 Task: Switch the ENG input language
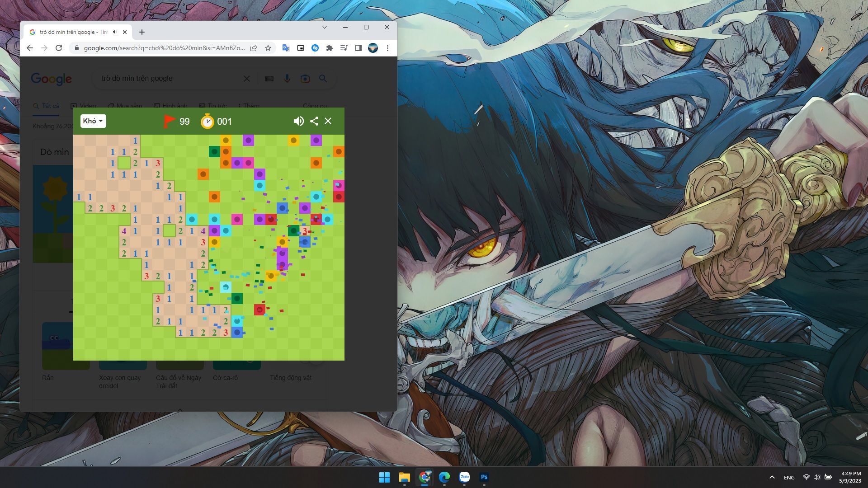click(x=789, y=478)
